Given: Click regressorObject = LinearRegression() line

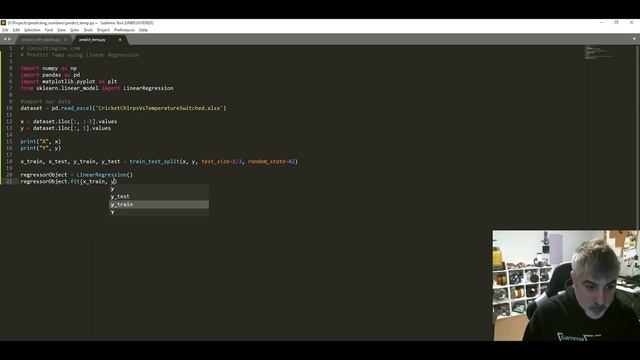Looking at the screenshot, I should click(x=77, y=175).
